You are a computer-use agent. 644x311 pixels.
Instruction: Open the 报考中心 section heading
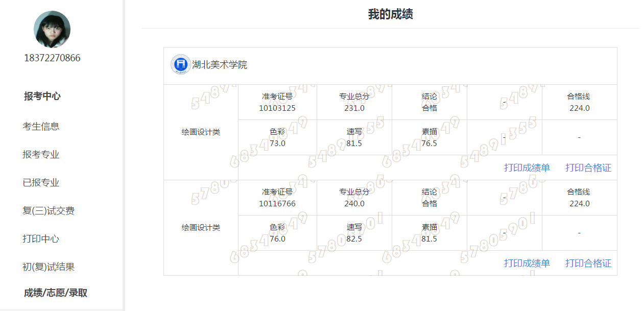coord(42,96)
